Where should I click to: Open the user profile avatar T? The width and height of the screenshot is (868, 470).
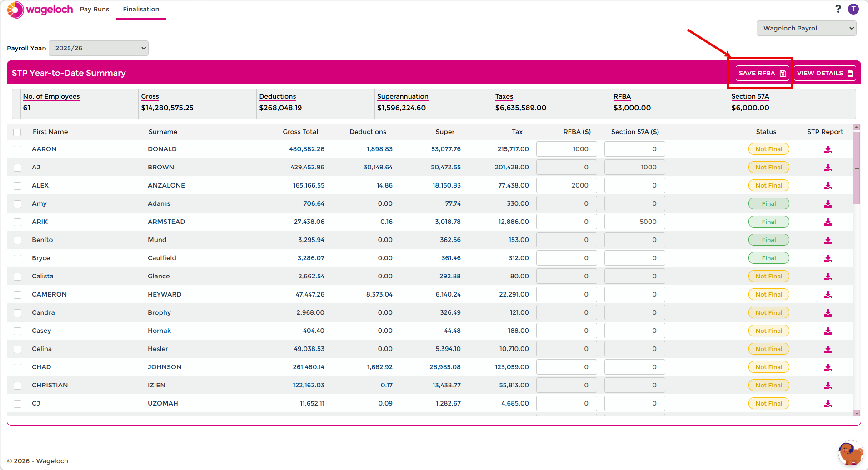tap(853, 9)
